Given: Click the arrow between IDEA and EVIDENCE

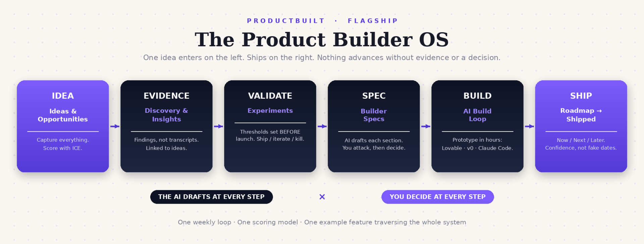Looking at the screenshot, I should (x=115, y=126).
